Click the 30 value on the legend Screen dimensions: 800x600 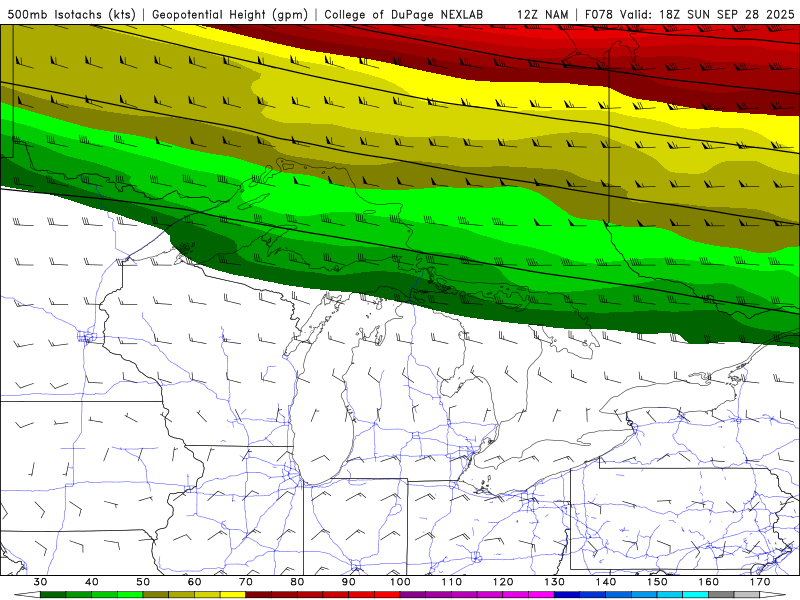(x=40, y=582)
